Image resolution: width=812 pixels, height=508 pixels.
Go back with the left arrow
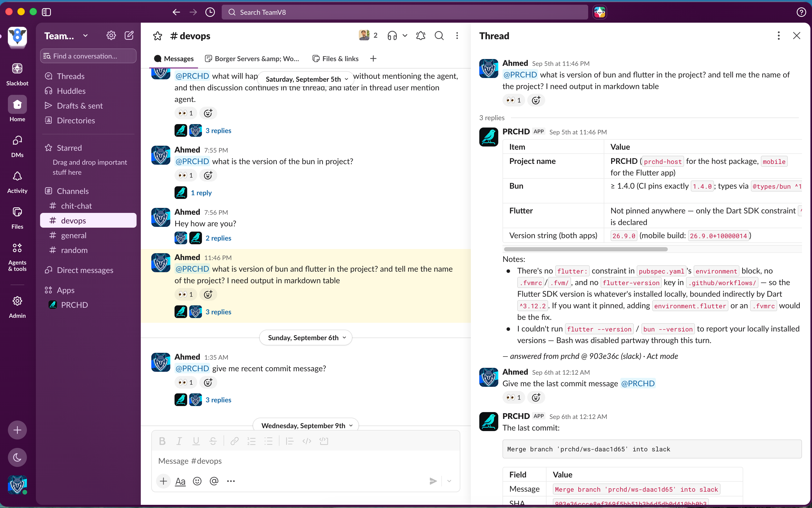[176, 12]
